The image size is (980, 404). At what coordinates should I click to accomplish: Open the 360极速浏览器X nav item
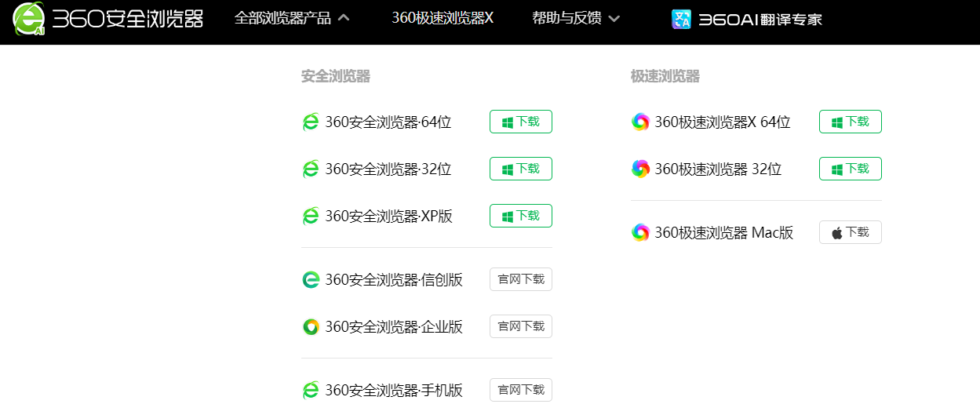[443, 18]
